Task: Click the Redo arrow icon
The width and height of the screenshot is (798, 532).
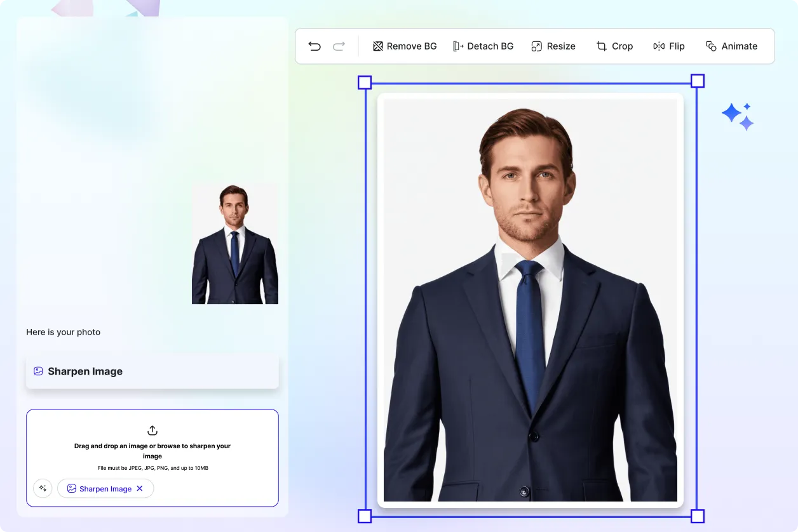Action: [339, 46]
